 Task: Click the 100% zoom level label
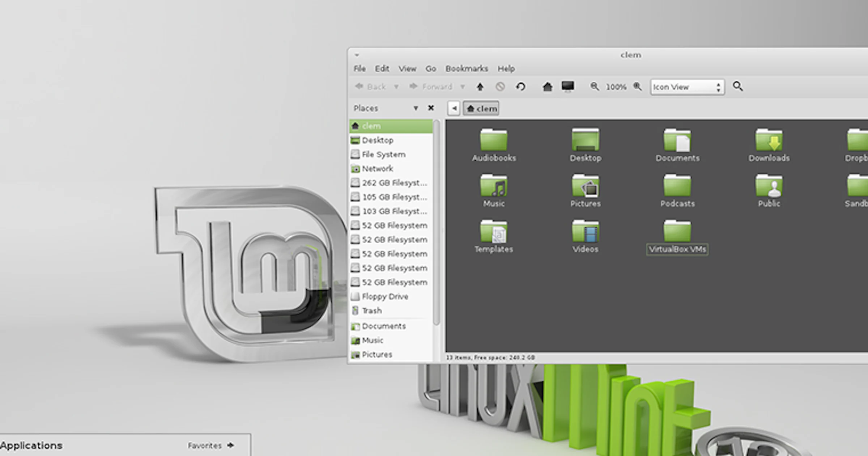616,87
